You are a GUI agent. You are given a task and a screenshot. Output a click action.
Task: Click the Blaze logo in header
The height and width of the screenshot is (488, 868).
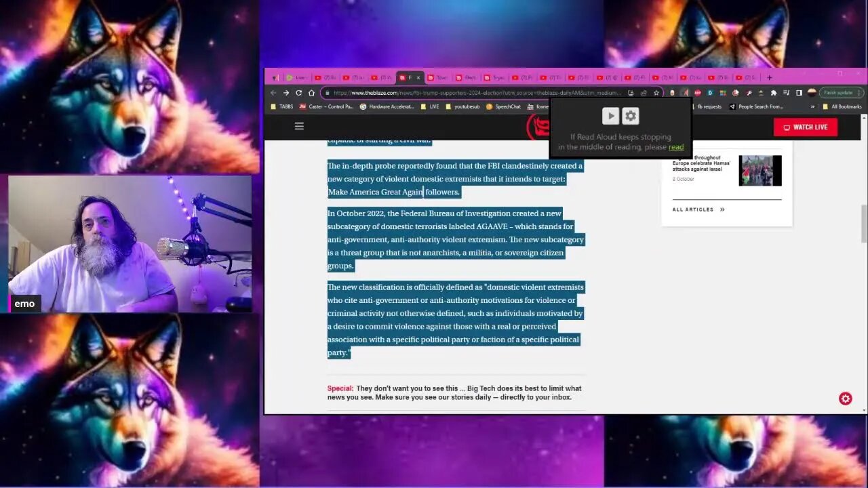tap(538, 127)
